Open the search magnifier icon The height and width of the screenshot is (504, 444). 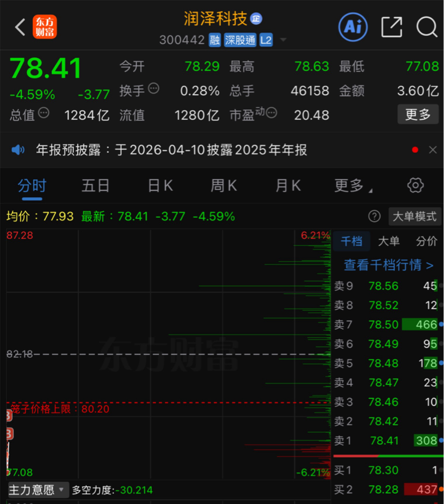[427, 27]
